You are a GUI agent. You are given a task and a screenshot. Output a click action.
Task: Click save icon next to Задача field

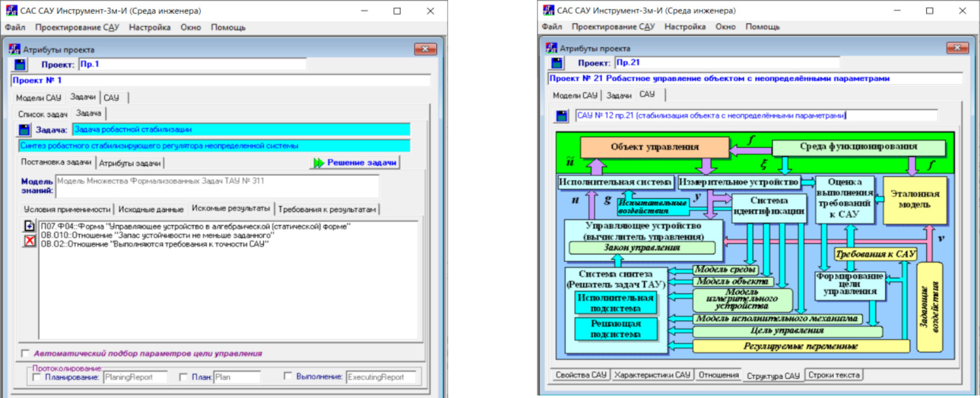click(24, 130)
